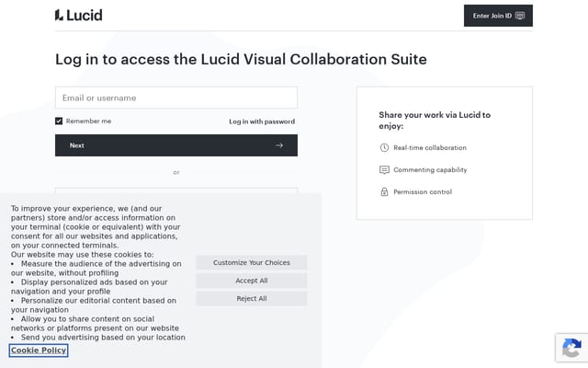The width and height of the screenshot is (588, 368).
Task: Click 'Send you advertising based on your location'
Action: pyautogui.click(x=103, y=338)
